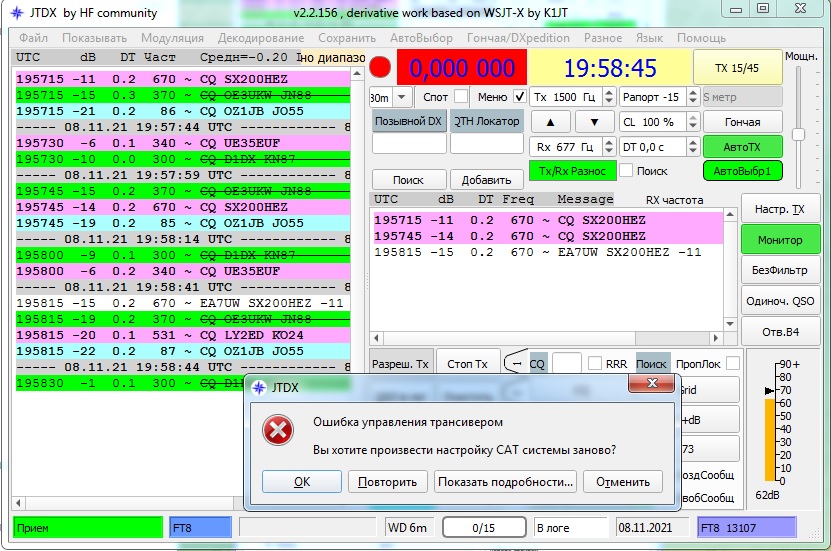Screen dimensions: 831x551
Task: Click the red error icon in dialog
Action: 277,431
